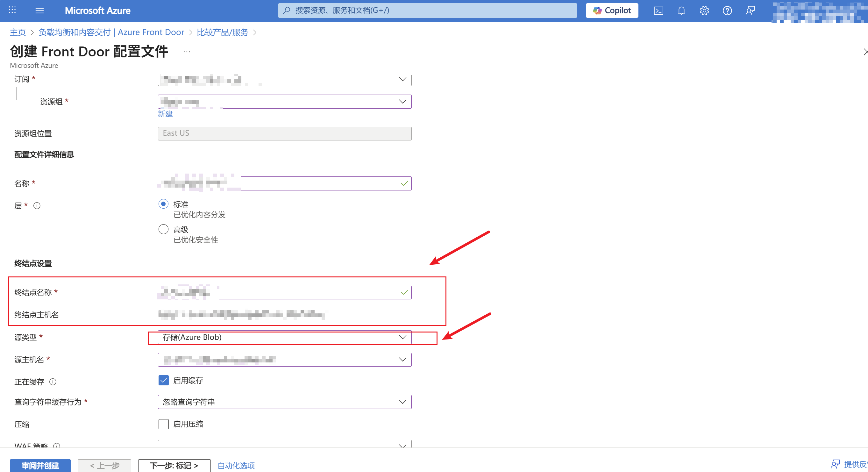
Task: Click the 审阅并创建 button
Action: (x=40, y=465)
